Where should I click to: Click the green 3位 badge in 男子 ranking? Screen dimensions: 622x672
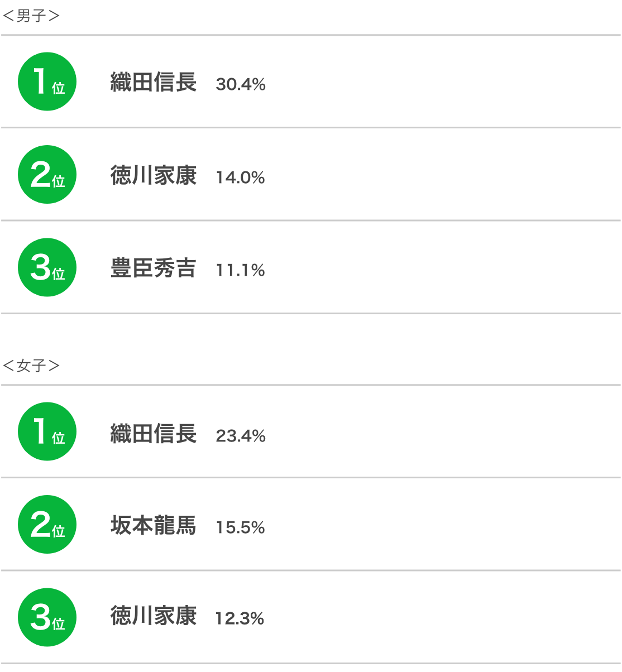[x=47, y=267]
